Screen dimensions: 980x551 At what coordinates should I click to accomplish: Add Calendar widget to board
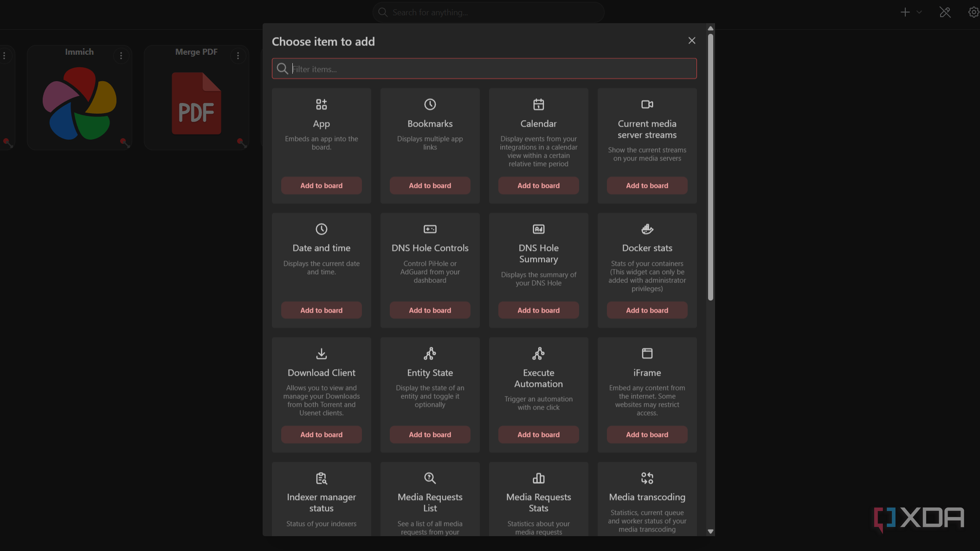click(538, 186)
